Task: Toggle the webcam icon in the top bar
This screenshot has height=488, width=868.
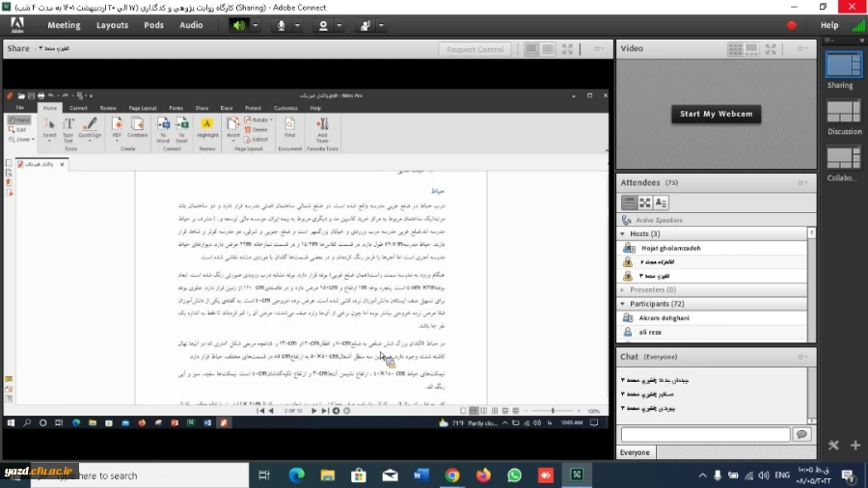Action: click(x=324, y=25)
